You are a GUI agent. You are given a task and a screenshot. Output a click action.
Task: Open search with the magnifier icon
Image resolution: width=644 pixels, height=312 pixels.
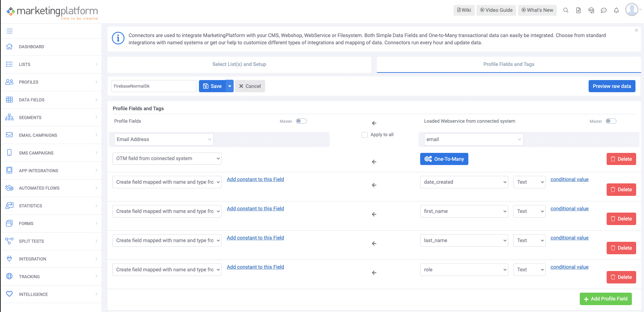click(566, 10)
